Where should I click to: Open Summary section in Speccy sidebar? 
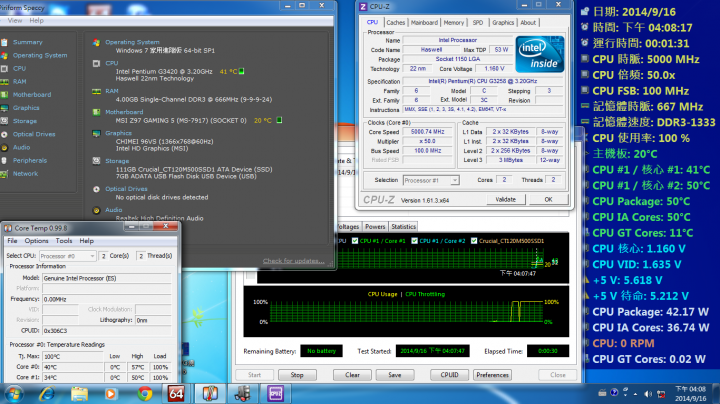tap(28, 42)
